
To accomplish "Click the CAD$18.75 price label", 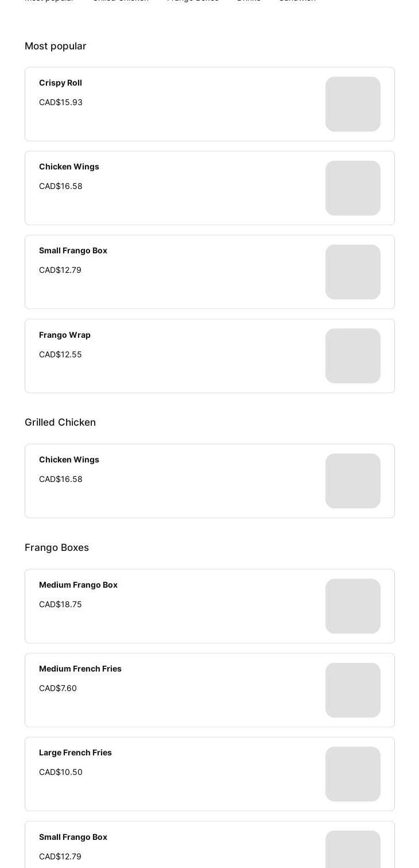I will pyautogui.click(x=60, y=604).
